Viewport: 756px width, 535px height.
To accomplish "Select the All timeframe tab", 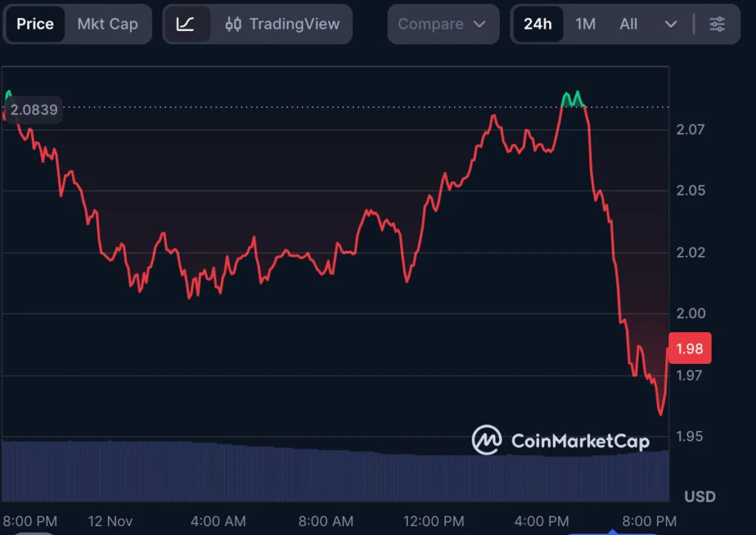I will tap(628, 24).
